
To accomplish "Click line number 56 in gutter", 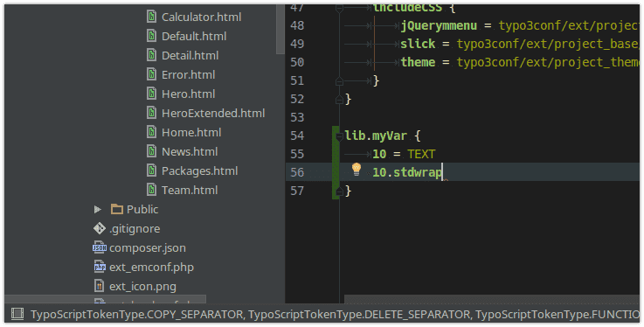I will tap(297, 172).
